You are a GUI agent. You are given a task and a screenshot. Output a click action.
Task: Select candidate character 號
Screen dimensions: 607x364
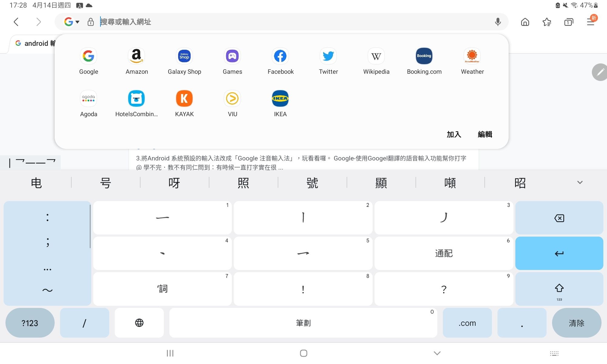pyautogui.click(x=312, y=183)
